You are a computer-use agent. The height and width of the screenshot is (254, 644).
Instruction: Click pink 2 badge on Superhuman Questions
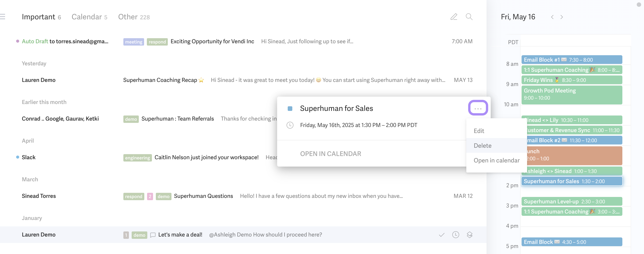150,196
